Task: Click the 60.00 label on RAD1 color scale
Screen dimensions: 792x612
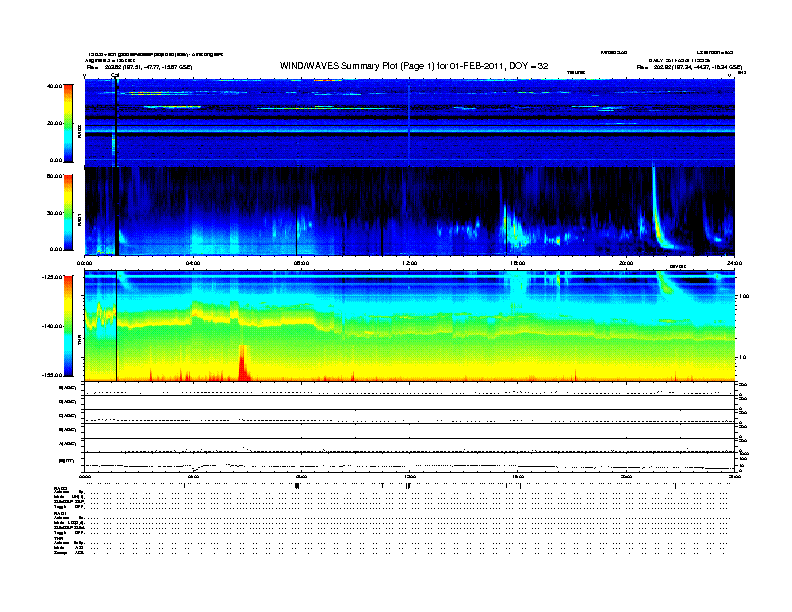Action: click(54, 176)
